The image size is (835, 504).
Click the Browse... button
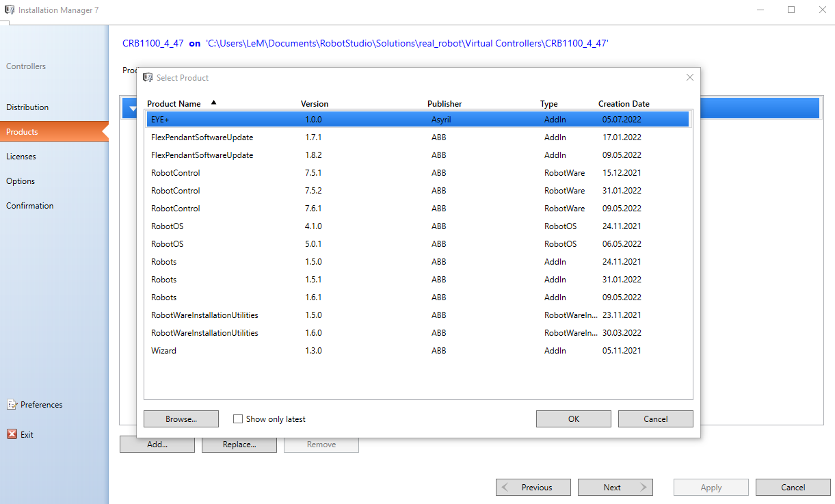[181, 419]
